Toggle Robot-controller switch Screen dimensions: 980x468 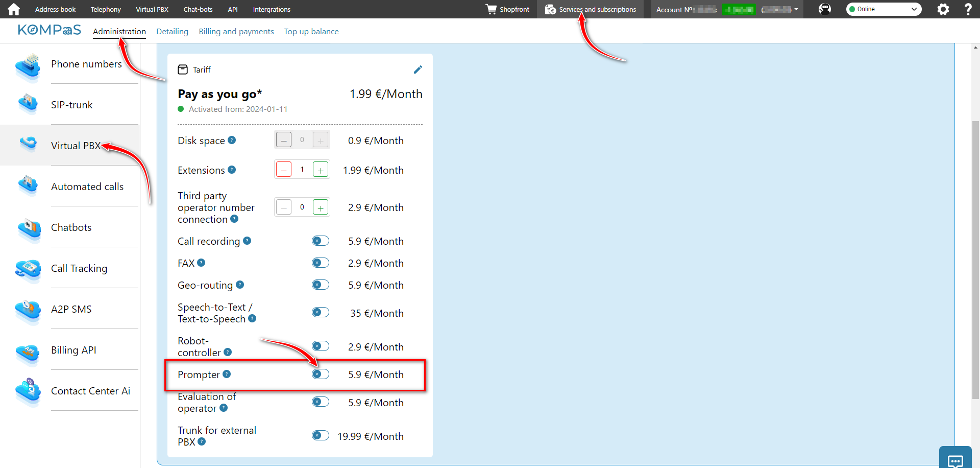(x=321, y=346)
